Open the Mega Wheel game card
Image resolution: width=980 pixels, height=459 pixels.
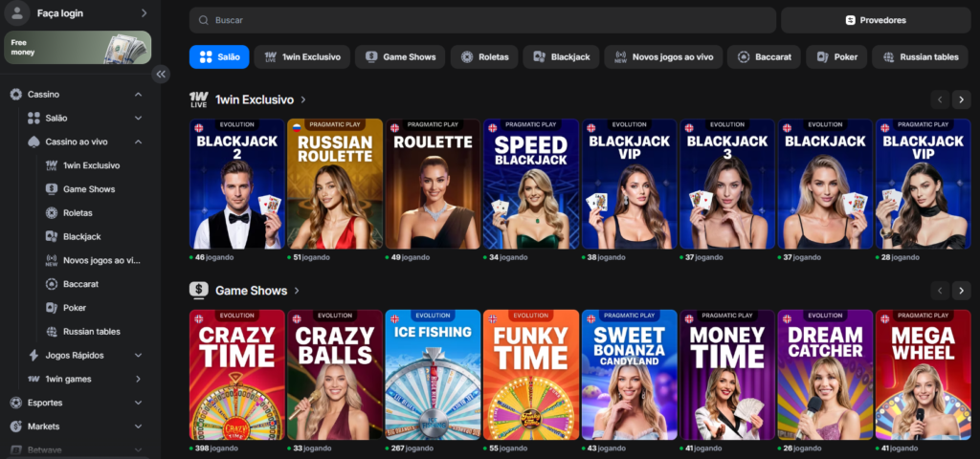click(924, 375)
